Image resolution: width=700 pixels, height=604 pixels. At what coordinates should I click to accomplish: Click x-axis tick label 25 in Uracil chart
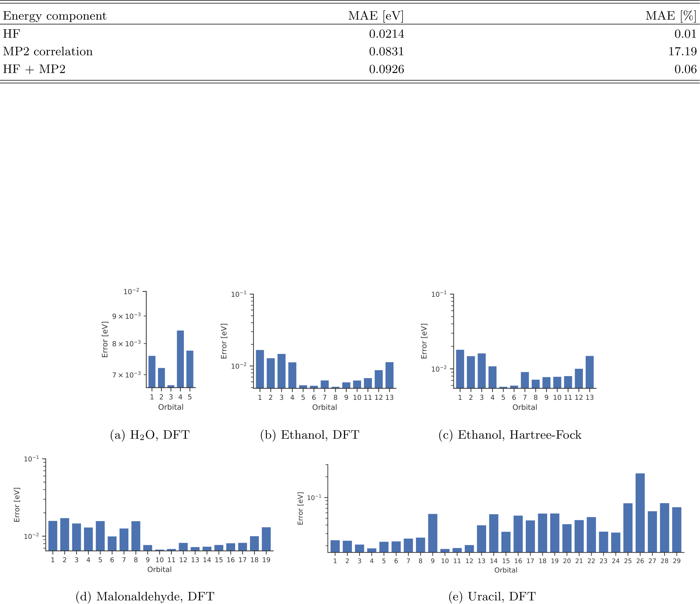click(x=628, y=561)
